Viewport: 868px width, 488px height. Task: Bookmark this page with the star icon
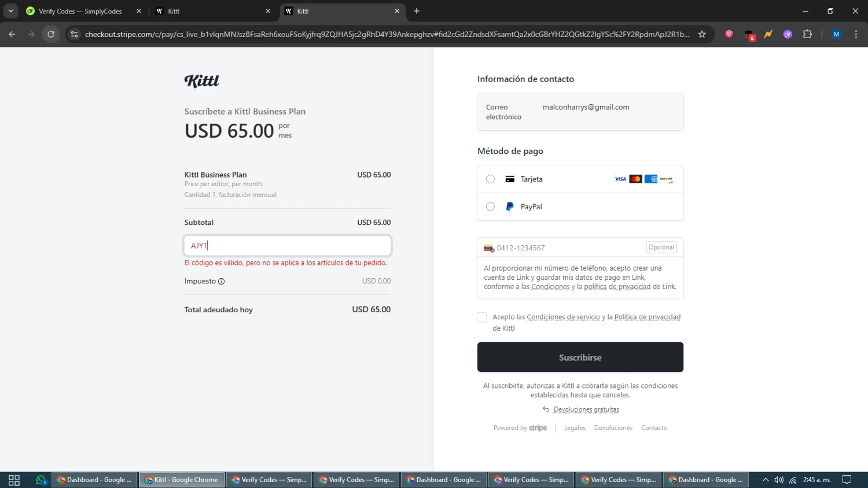click(x=702, y=34)
